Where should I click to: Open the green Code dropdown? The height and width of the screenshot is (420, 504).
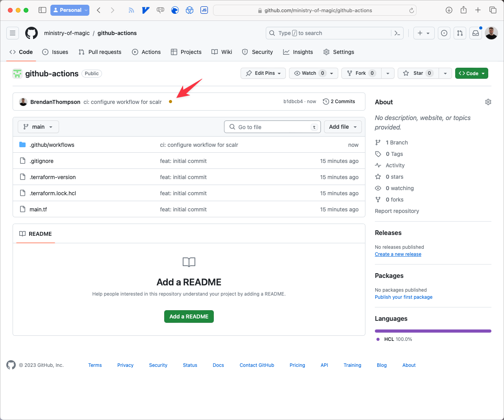pyautogui.click(x=472, y=73)
